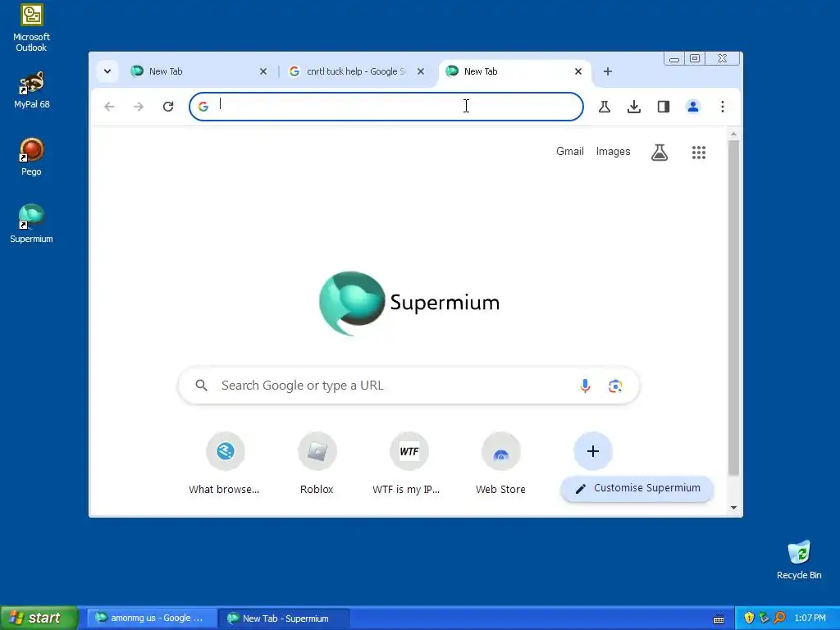Switch to 'amonmg us - Google' taskbar window
This screenshot has width=840, height=630.
pos(151,619)
